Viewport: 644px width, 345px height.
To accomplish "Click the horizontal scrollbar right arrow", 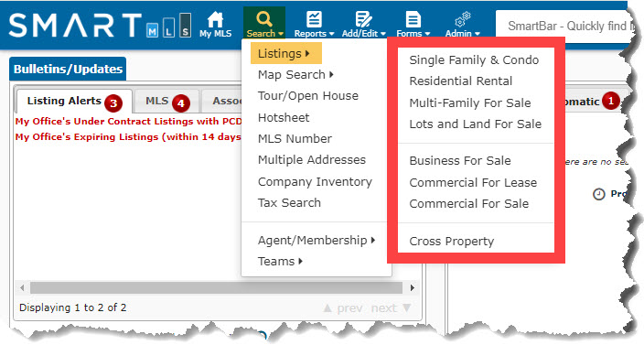I will (413, 287).
